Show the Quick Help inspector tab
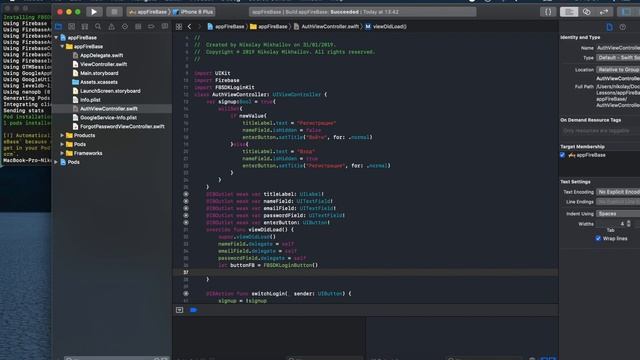Image resolution: width=640 pixels, height=360 pixels. point(622,27)
